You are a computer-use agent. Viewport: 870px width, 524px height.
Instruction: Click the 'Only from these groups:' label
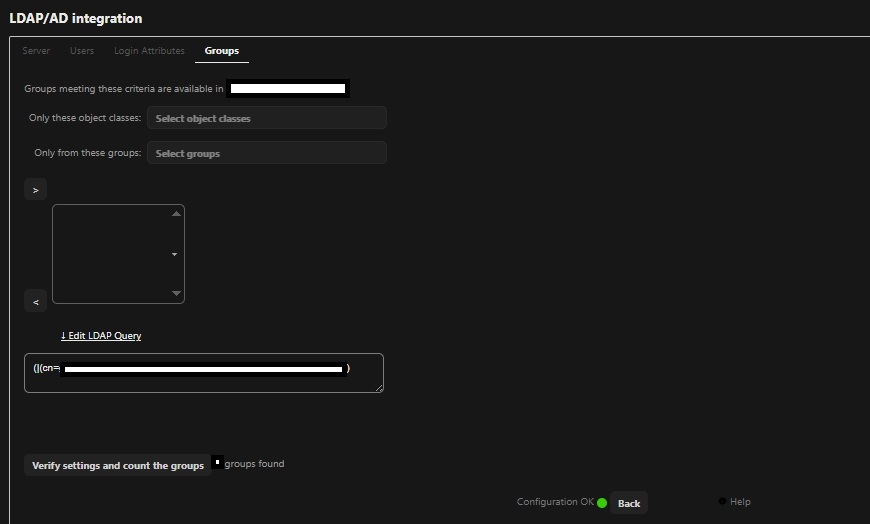click(88, 153)
